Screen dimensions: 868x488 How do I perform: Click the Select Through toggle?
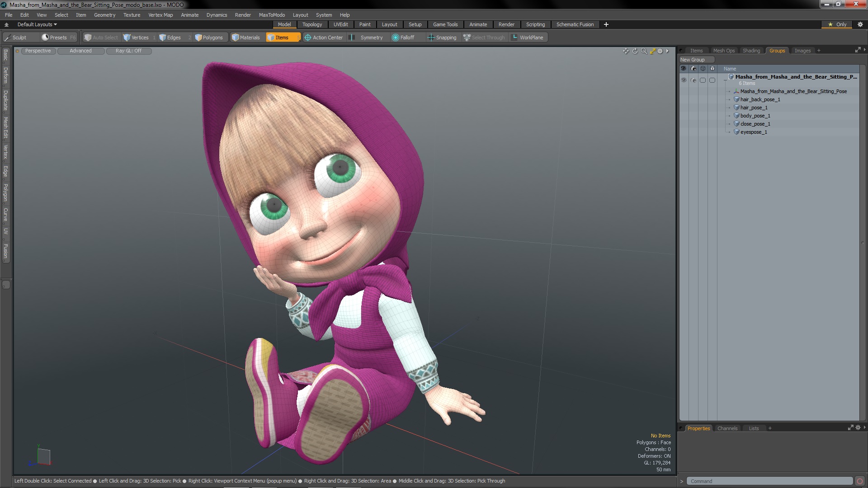(484, 38)
